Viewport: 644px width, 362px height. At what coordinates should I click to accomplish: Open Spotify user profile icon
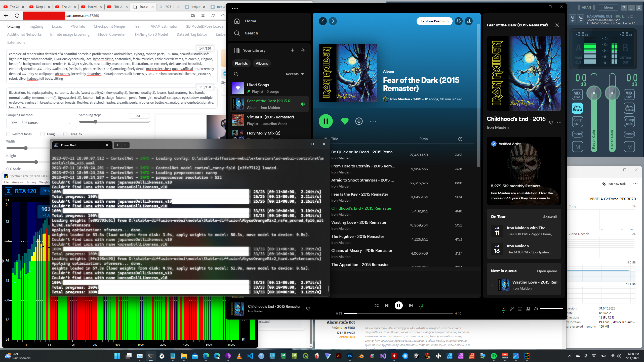point(468,21)
